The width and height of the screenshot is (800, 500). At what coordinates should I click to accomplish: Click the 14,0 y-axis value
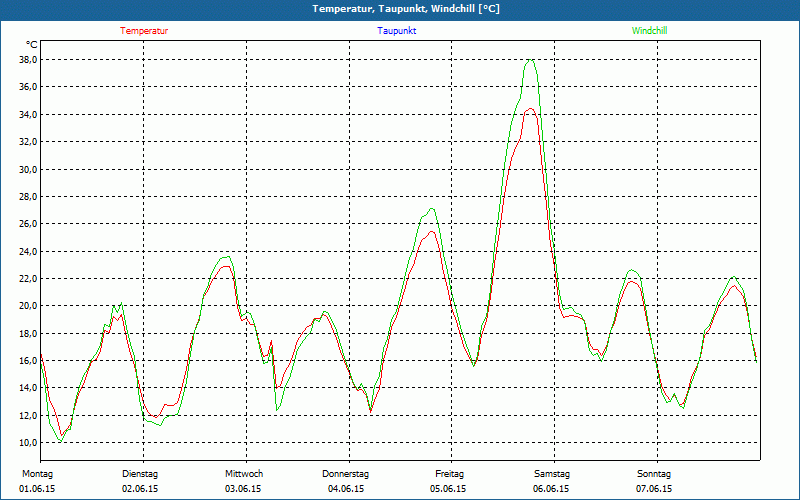tap(29, 388)
